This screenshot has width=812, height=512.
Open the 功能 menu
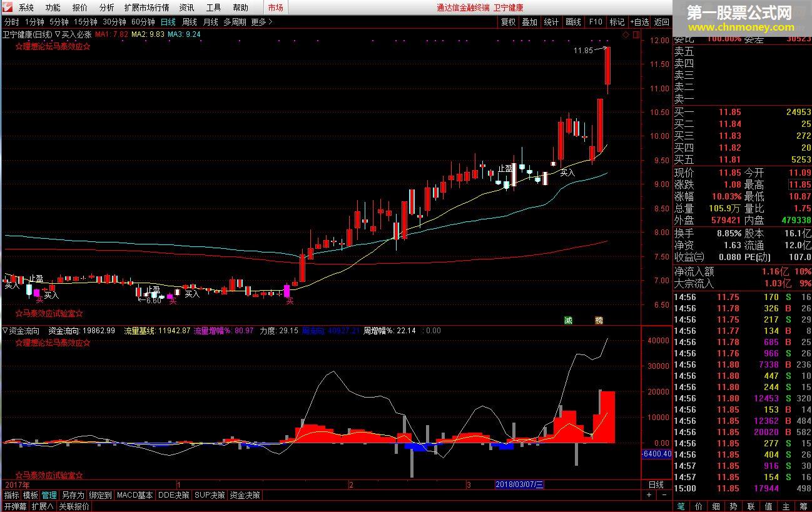tap(53, 8)
